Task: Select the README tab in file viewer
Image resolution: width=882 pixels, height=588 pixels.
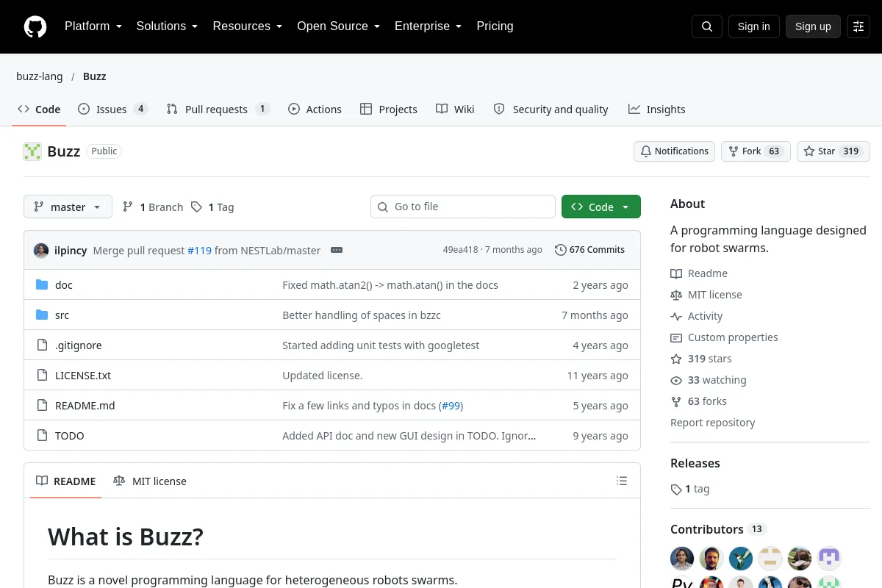Action: tap(65, 481)
